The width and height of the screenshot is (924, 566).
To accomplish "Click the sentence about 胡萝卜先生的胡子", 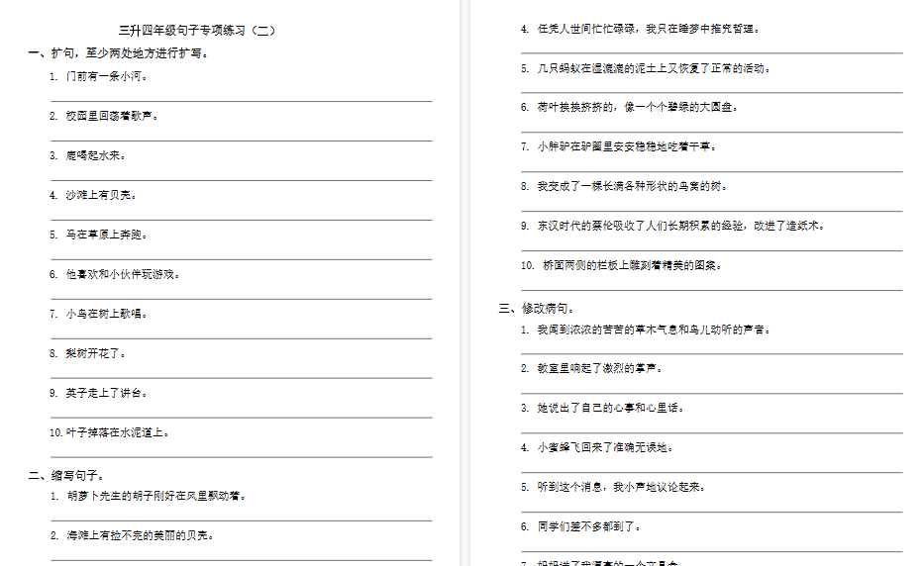I will tap(155, 496).
